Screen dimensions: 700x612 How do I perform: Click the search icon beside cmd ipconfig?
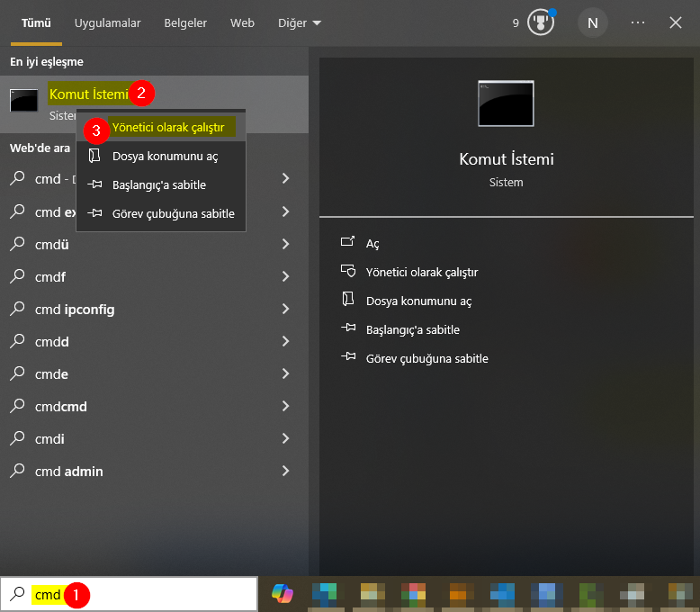17,309
